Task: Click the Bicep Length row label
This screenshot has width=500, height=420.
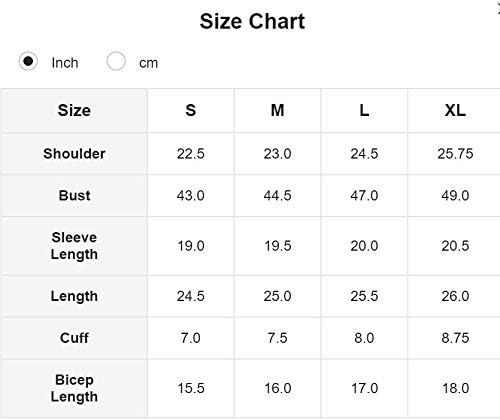Action: click(74, 388)
